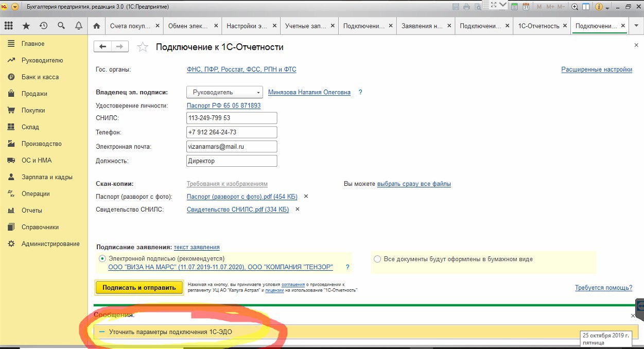The image size is (644, 349).
Task: Open Минязова Наталия Олеговна link
Action: pyautogui.click(x=309, y=93)
